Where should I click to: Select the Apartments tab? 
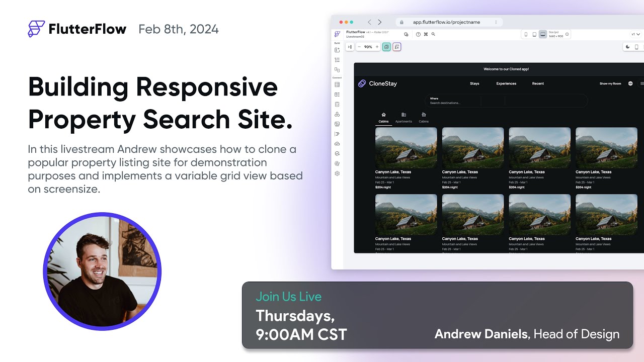pyautogui.click(x=404, y=118)
